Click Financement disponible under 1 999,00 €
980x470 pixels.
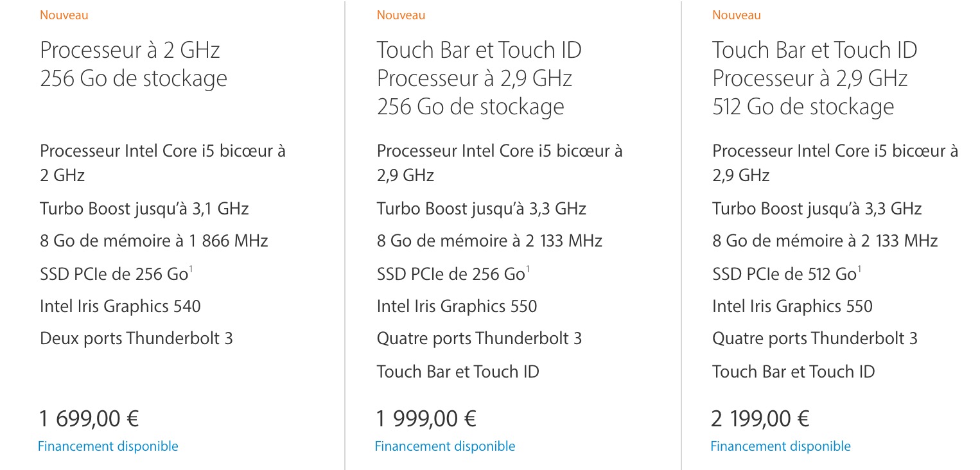point(444,446)
